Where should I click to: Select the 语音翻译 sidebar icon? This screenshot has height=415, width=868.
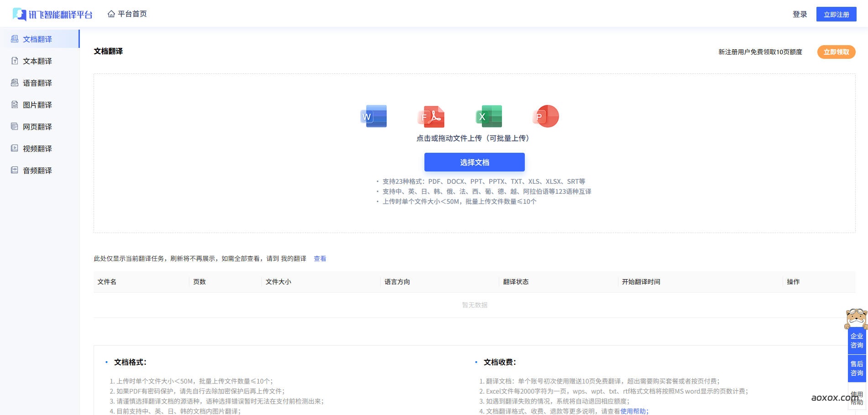[x=14, y=83]
